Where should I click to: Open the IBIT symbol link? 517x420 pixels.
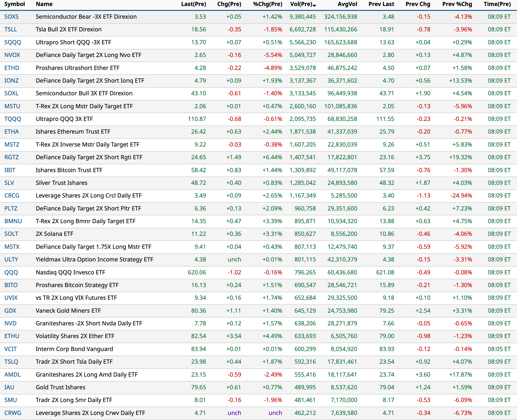coord(10,170)
